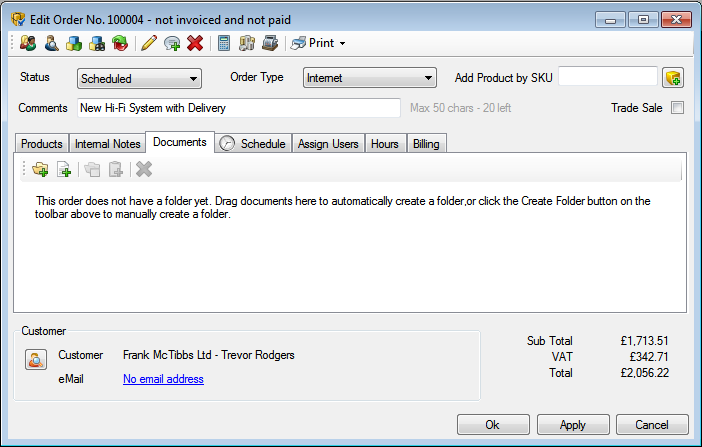The image size is (702, 447).
Task: Open the Billing tab
Action: pos(426,144)
